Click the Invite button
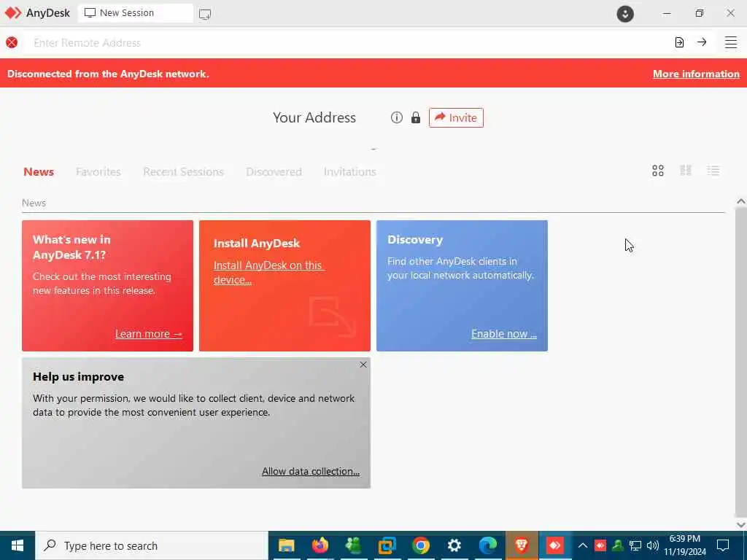This screenshot has height=560, width=747. (456, 117)
